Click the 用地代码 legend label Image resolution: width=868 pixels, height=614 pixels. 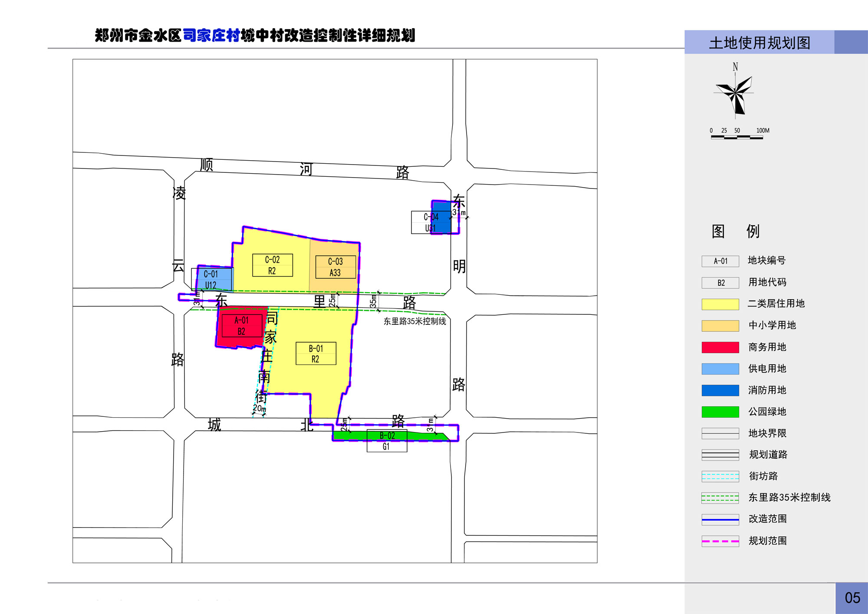pyautogui.click(x=767, y=282)
